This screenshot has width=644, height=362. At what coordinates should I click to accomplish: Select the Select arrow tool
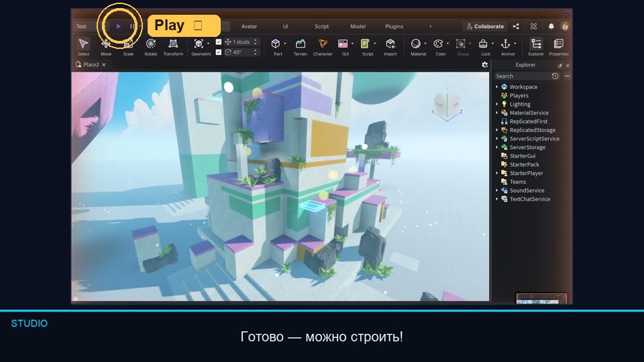(x=83, y=47)
